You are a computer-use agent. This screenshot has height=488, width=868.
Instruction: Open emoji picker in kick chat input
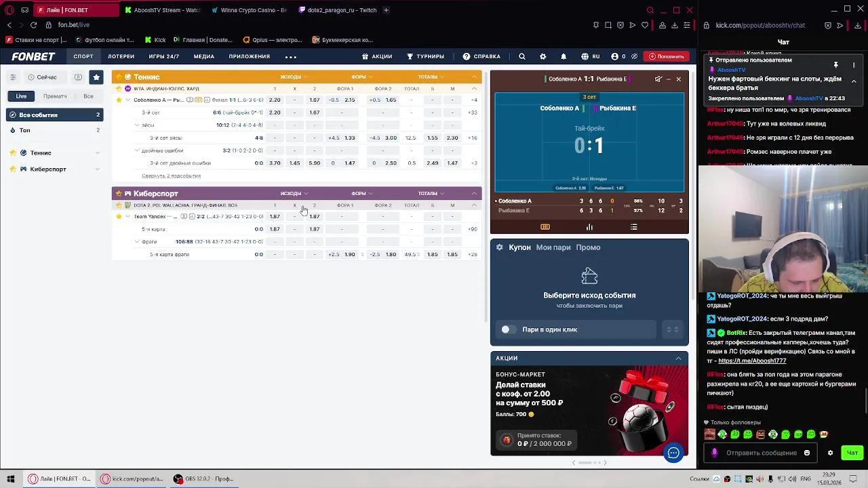coord(807,453)
